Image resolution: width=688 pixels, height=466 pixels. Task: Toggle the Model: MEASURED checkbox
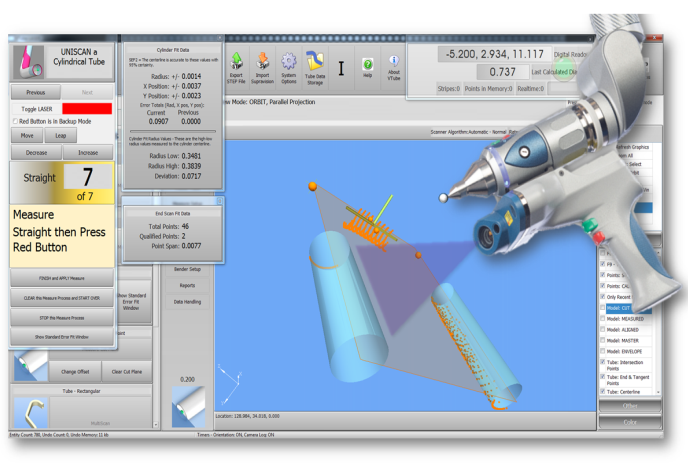pyautogui.click(x=601, y=320)
